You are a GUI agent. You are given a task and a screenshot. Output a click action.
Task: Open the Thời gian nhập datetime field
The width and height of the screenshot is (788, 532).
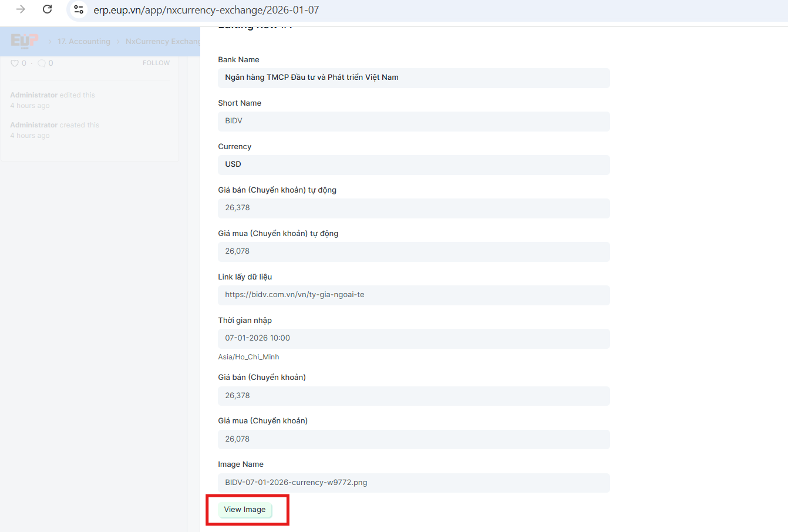point(413,338)
